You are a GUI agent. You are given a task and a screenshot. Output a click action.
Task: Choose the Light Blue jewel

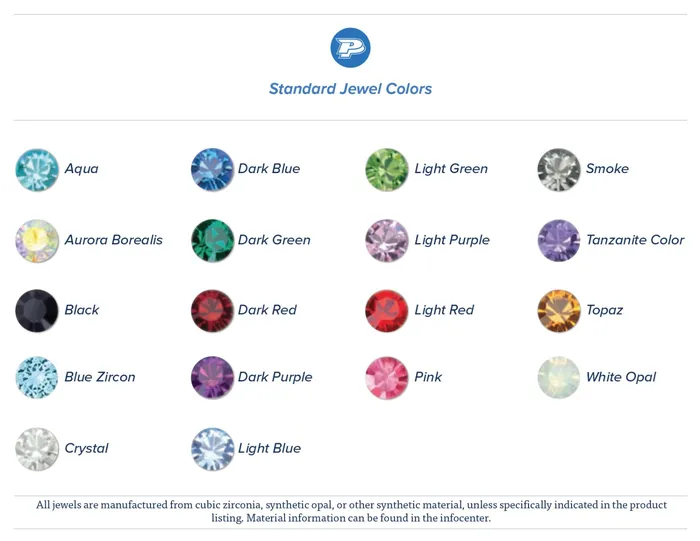click(212, 449)
